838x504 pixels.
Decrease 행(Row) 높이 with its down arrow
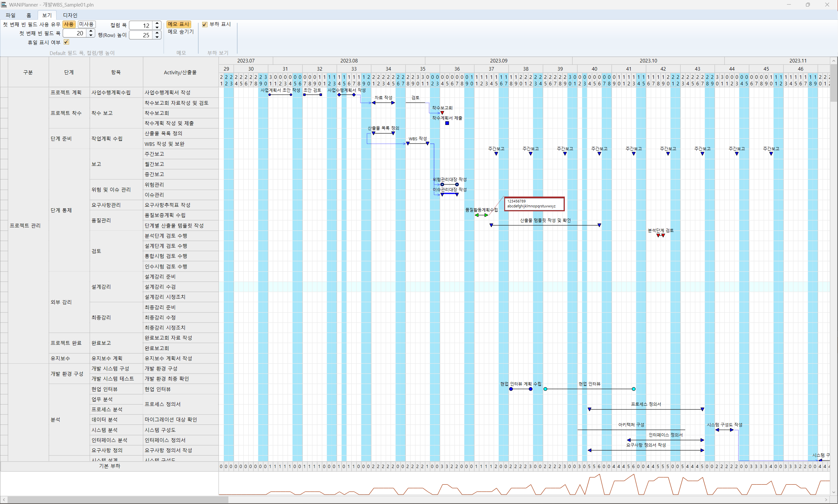(x=157, y=37)
